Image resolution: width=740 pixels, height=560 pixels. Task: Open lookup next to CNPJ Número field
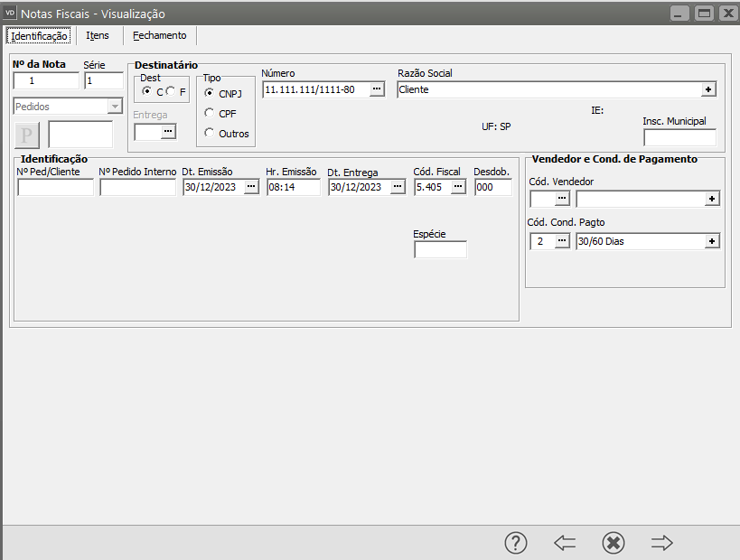coord(377,89)
